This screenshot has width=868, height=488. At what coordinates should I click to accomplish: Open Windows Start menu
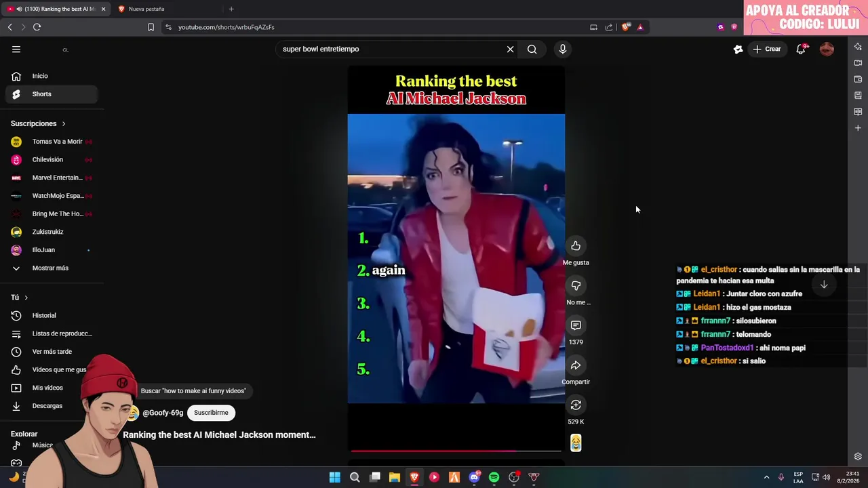pyautogui.click(x=334, y=477)
